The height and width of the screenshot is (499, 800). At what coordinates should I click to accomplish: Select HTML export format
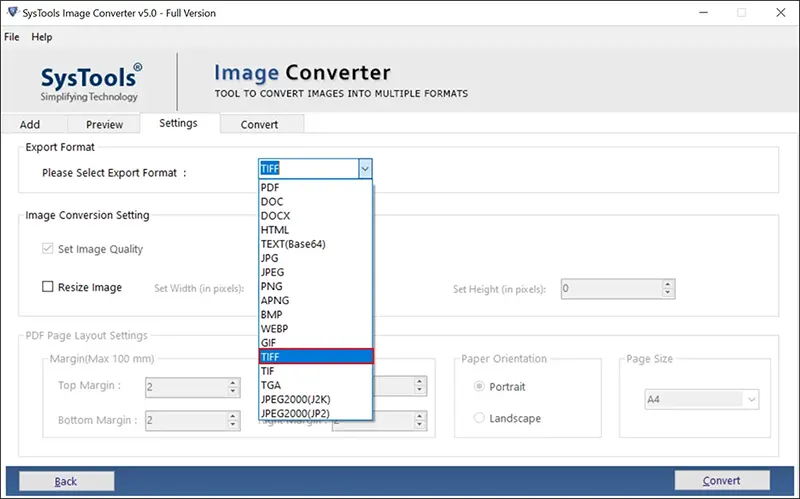point(315,230)
